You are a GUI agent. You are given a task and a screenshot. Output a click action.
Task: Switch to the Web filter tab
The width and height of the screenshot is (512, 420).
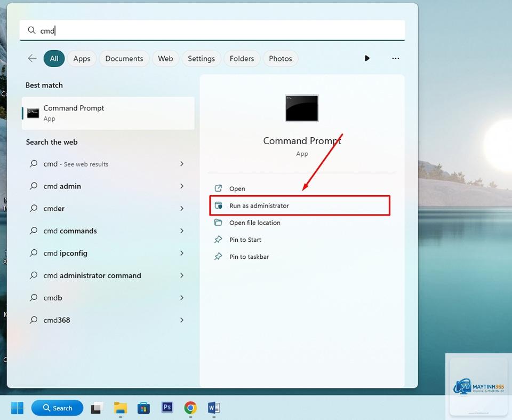tap(165, 59)
